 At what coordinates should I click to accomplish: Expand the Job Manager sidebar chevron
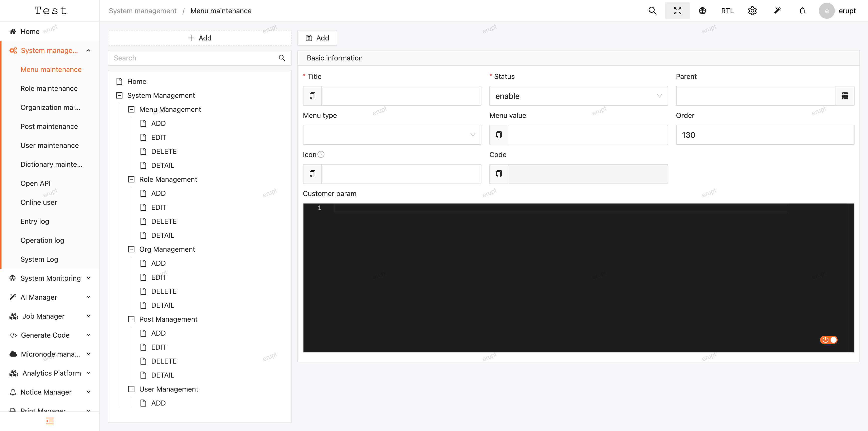pyautogui.click(x=88, y=316)
